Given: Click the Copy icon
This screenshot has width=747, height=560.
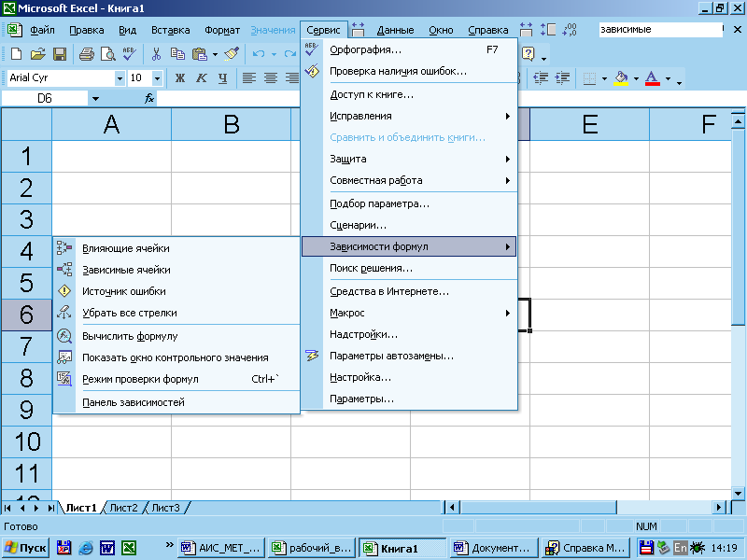Looking at the screenshot, I should click(177, 54).
